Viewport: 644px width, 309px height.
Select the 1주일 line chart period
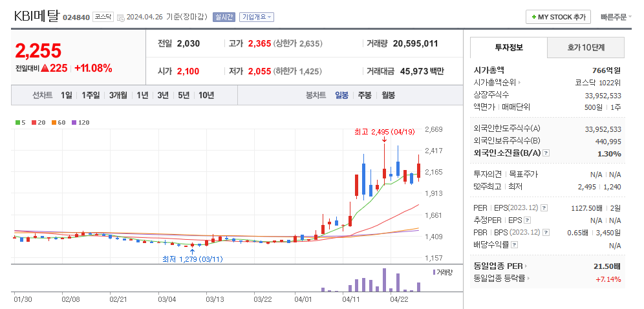[91, 95]
